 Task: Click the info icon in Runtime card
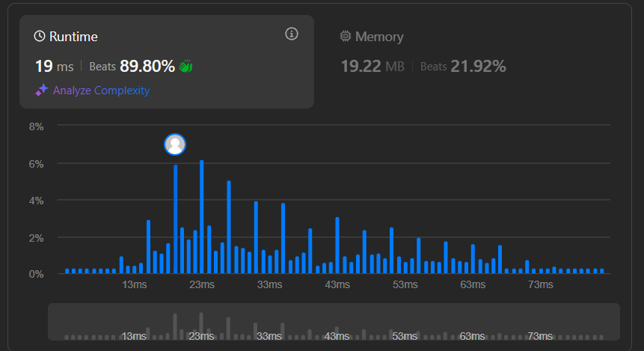[x=292, y=34]
